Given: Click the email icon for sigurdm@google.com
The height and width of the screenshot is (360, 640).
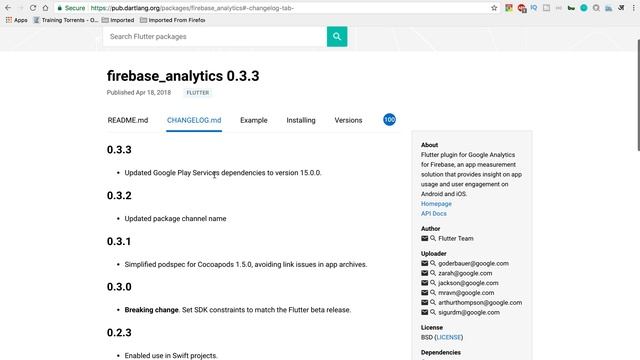Looking at the screenshot, I should [424, 312].
